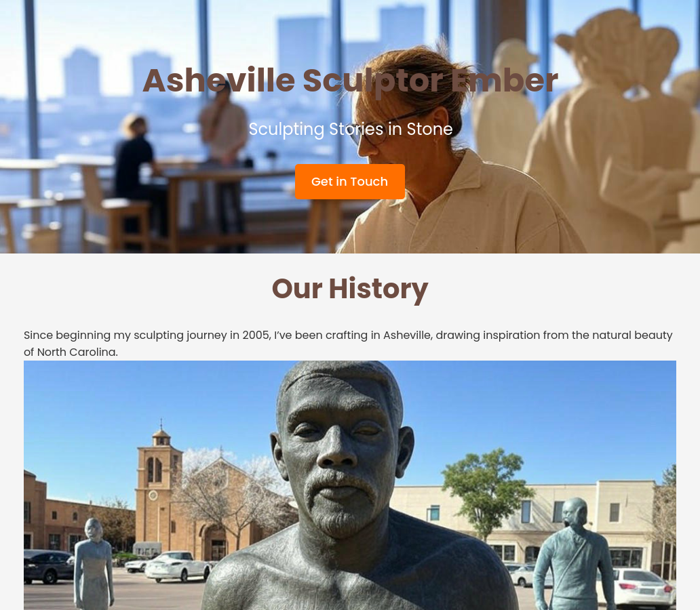This screenshot has width=700, height=610.
Task: Click the dark car at the photo's left edge
Action: [48, 567]
